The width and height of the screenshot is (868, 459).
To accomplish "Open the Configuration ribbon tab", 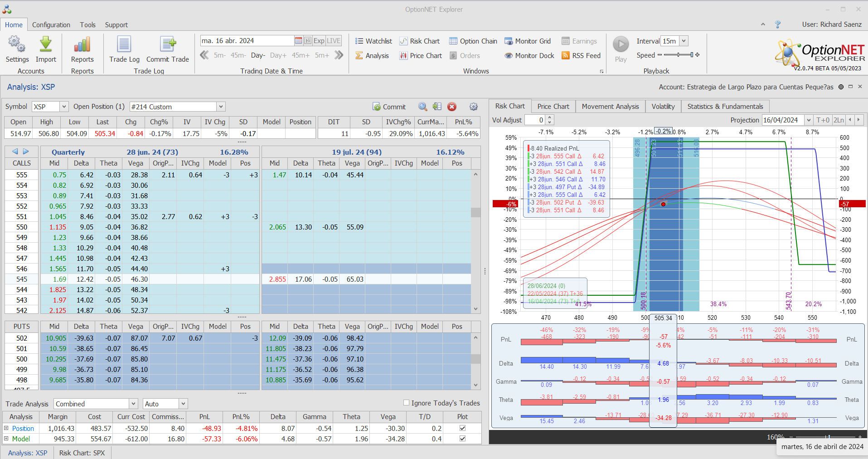I will pos(51,24).
